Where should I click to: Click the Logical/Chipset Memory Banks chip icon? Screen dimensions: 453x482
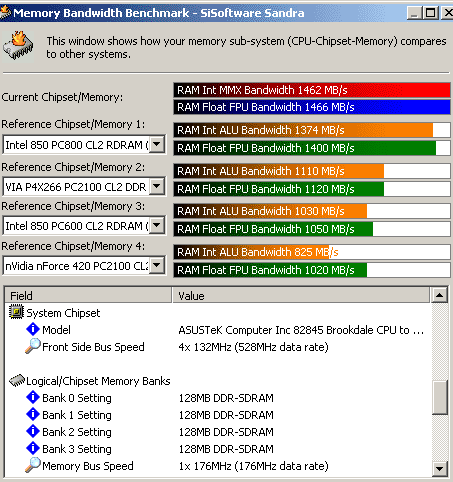[x=17, y=380]
